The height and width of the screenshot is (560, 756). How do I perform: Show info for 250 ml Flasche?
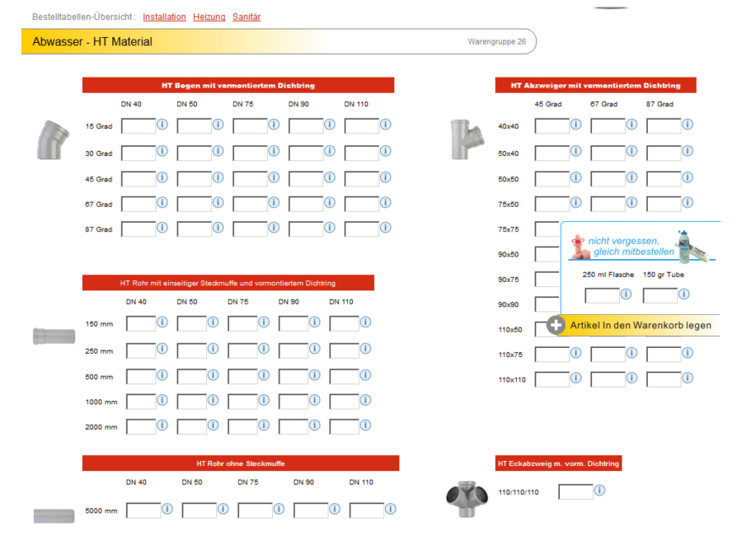[x=627, y=294]
